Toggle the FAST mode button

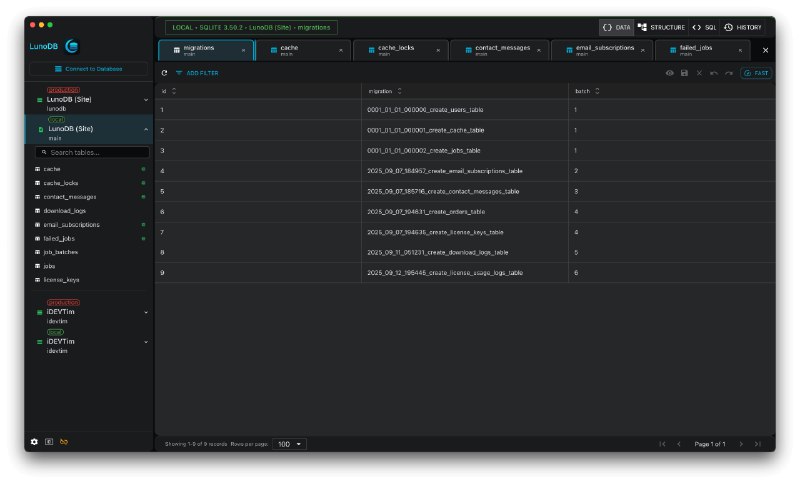pyautogui.click(x=756, y=73)
